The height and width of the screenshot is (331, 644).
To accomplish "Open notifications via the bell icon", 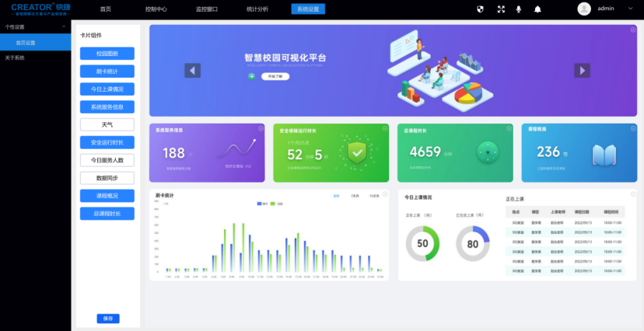I will 537,9.
